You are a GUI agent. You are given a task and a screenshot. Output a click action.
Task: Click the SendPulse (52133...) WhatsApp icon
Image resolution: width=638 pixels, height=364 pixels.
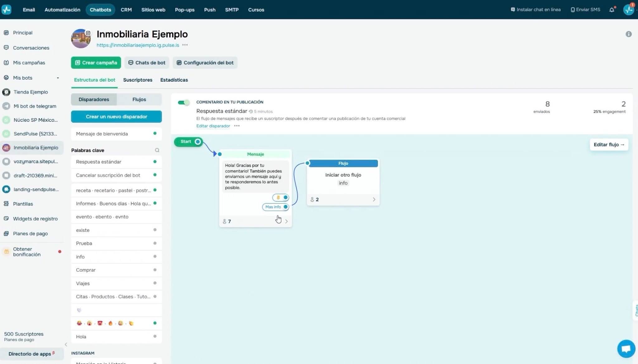tap(6, 134)
